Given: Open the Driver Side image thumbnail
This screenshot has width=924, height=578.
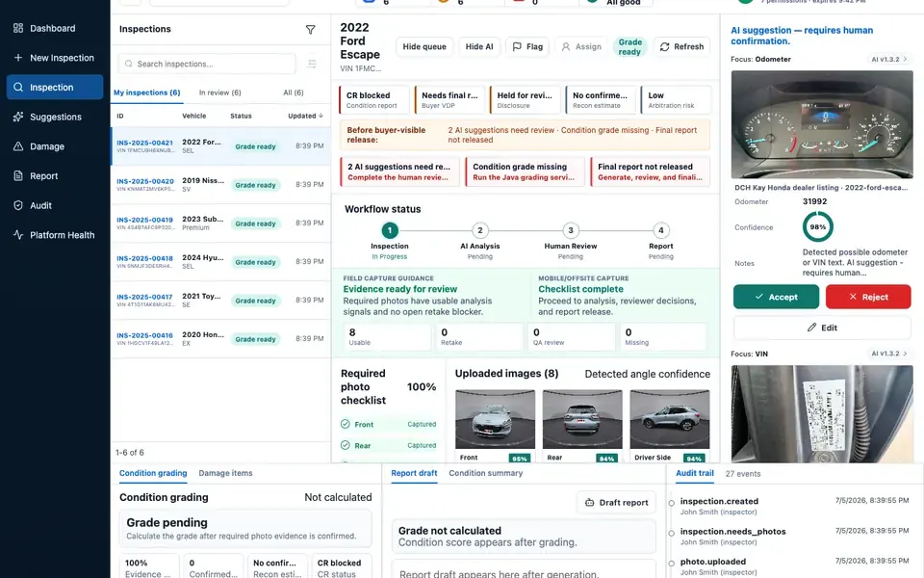Looking at the screenshot, I should click(670, 419).
